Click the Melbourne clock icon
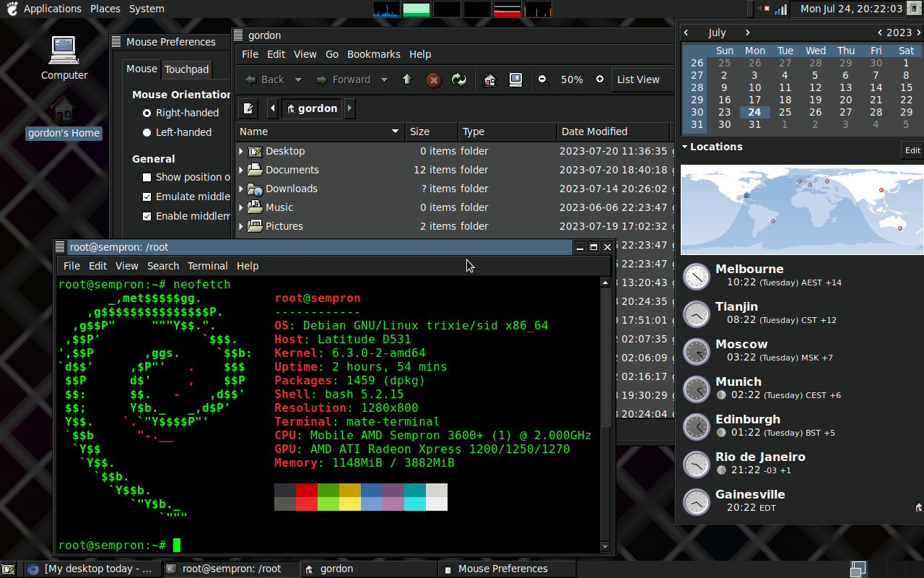The image size is (924, 578). coord(697,277)
